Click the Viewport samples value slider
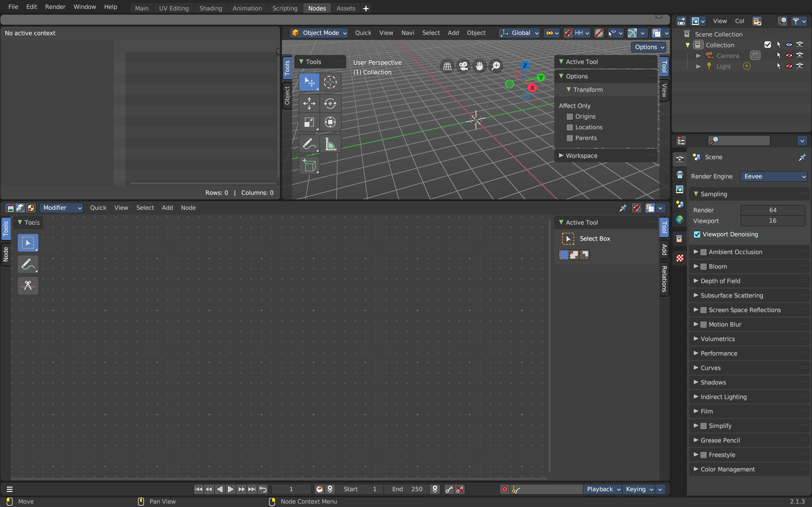 pyautogui.click(x=773, y=221)
